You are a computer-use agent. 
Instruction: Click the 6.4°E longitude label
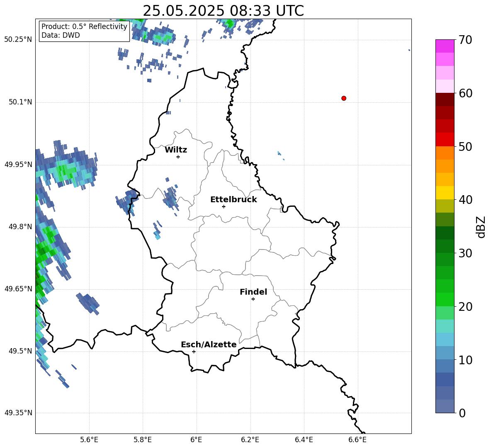point(304,440)
